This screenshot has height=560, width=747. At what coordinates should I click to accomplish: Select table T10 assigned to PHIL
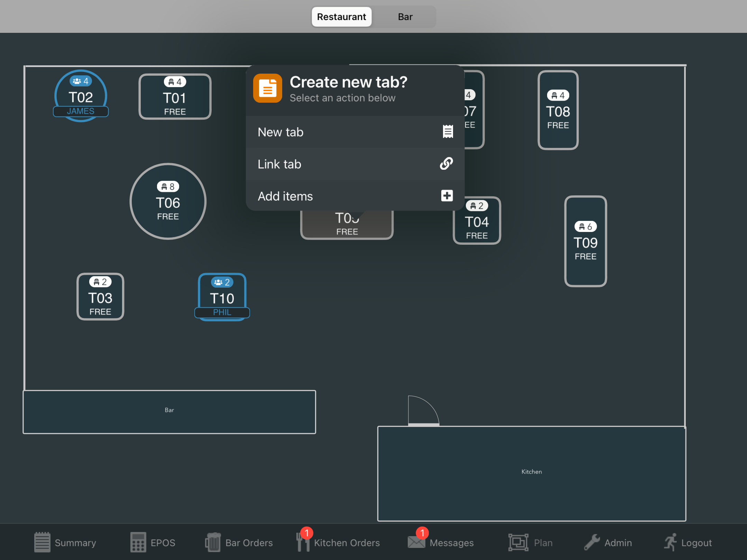tap(222, 297)
